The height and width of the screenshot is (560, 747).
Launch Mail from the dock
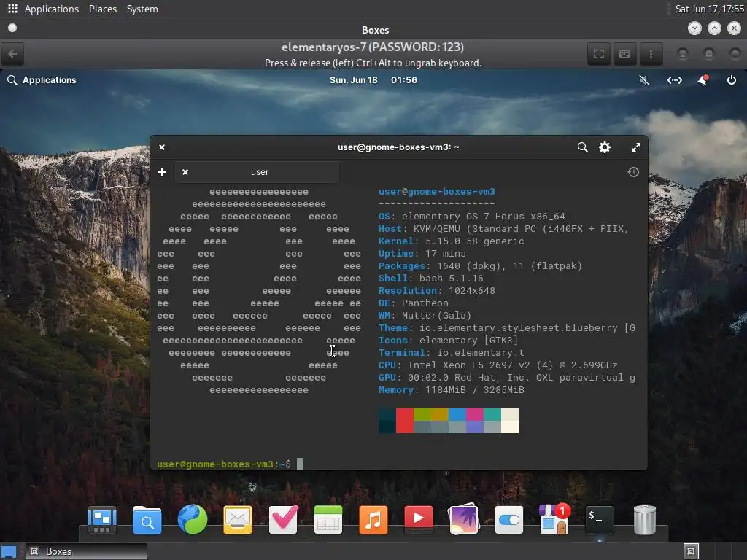pos(238,519)
